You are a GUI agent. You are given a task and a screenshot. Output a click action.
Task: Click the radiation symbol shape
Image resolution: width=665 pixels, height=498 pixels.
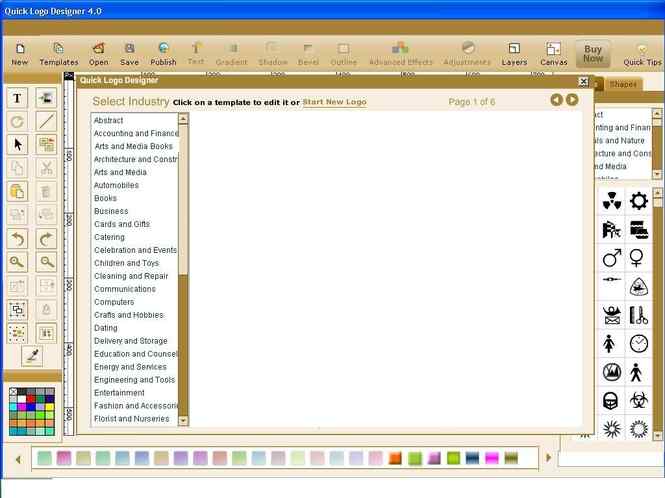coord(612,201)
